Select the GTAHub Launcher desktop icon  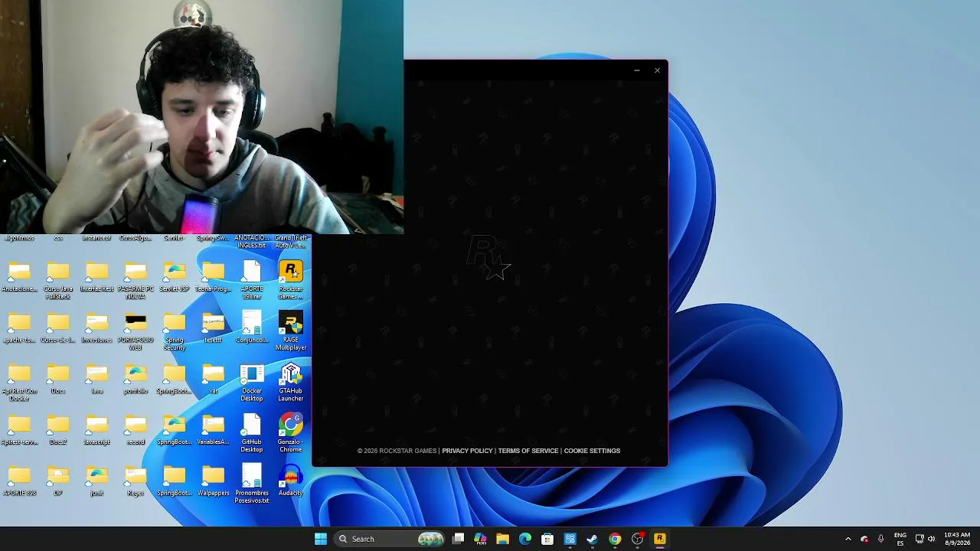click(x=291, y=383)
